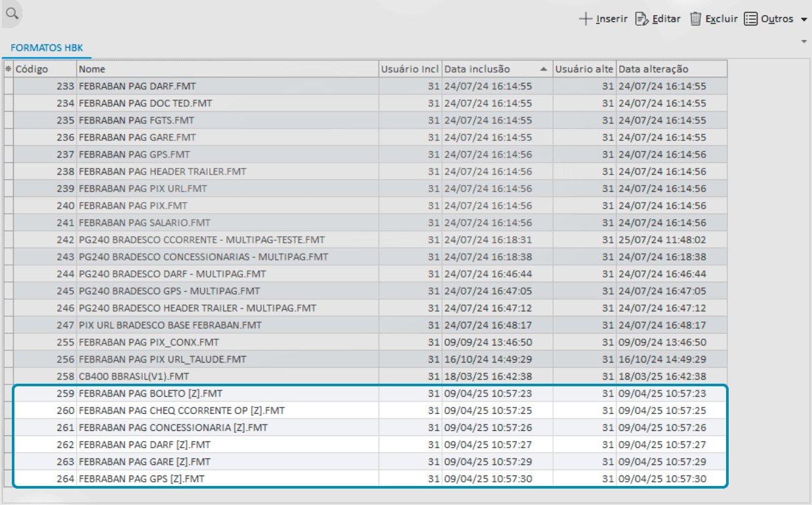Screen dimensions: 812x505
Task: Click the Editar button label
Action: 666,19
